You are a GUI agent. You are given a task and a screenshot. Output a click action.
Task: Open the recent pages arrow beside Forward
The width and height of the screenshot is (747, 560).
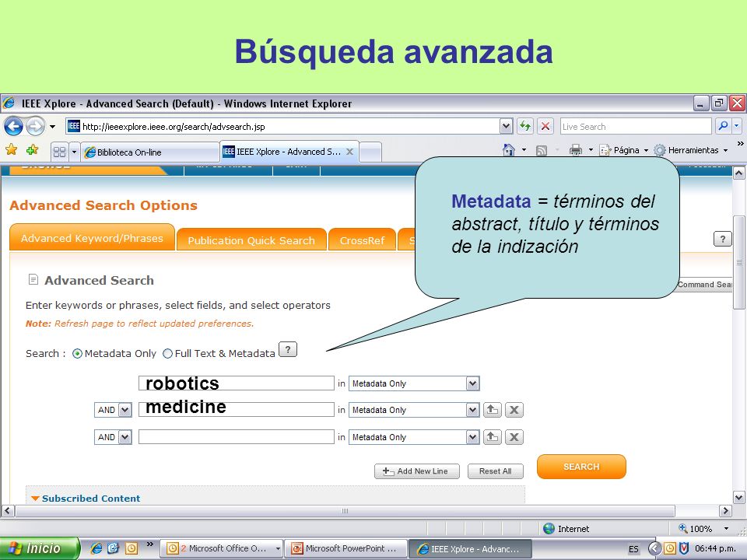[52, 127]
